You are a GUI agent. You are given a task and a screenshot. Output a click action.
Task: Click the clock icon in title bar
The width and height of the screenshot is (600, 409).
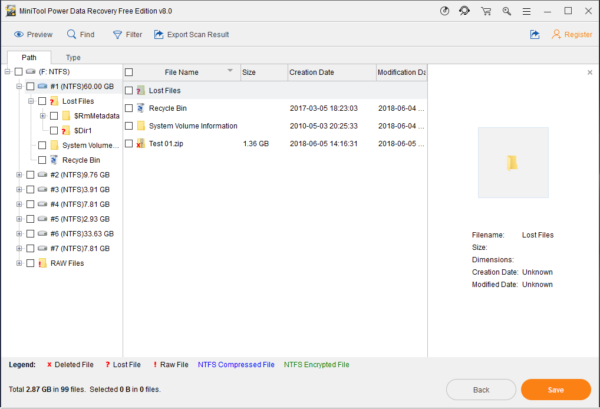[444, 11]
